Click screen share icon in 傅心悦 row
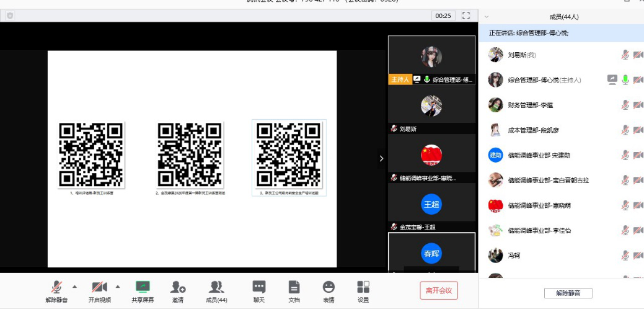The width and height of the screenshot is (644, 309). pos(612,79)
